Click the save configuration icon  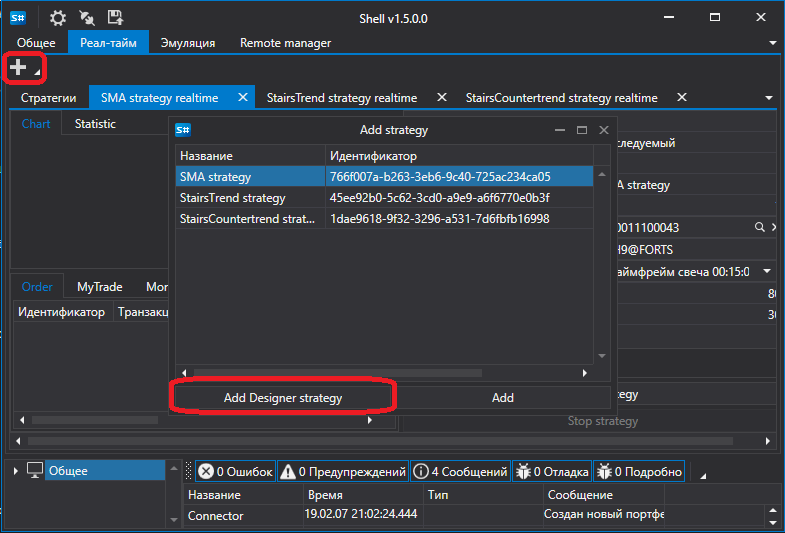pos(116,18)
